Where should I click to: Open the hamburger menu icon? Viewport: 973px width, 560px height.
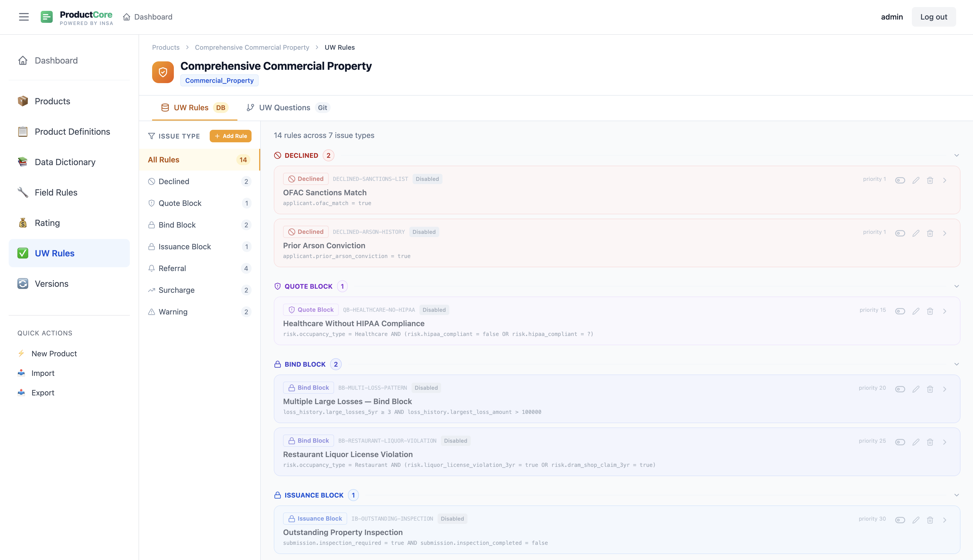click(x=24, y=17)
